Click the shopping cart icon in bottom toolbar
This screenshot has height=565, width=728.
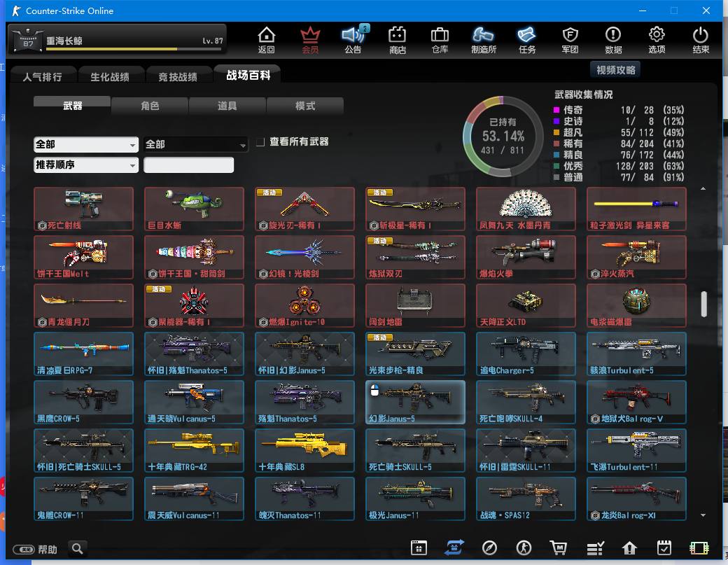tap(559, 547)
